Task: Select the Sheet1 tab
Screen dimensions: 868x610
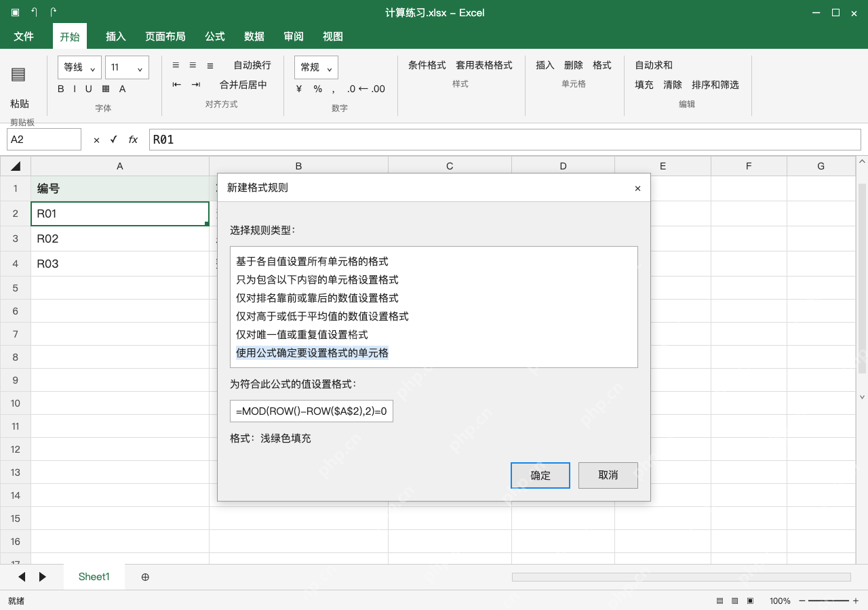Action: click(x=94, y=577)
